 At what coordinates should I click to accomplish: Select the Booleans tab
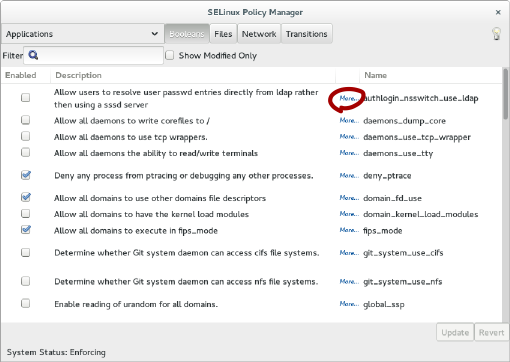187,34
